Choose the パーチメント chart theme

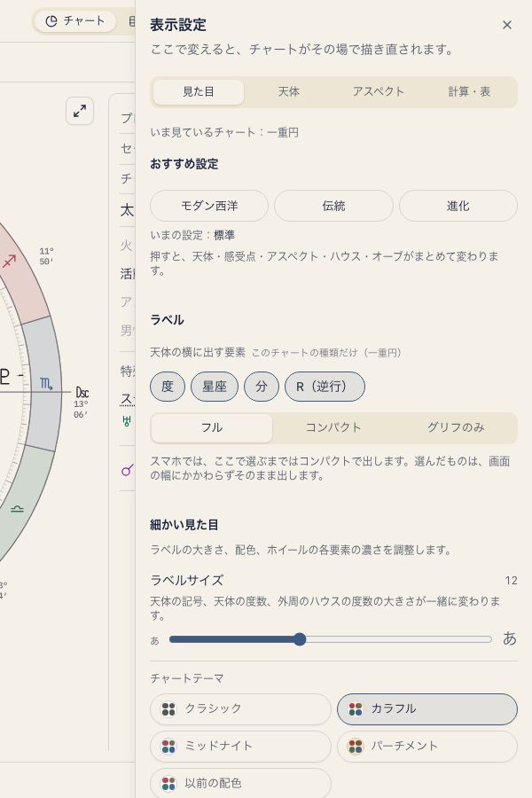click(x=427, y=746)
